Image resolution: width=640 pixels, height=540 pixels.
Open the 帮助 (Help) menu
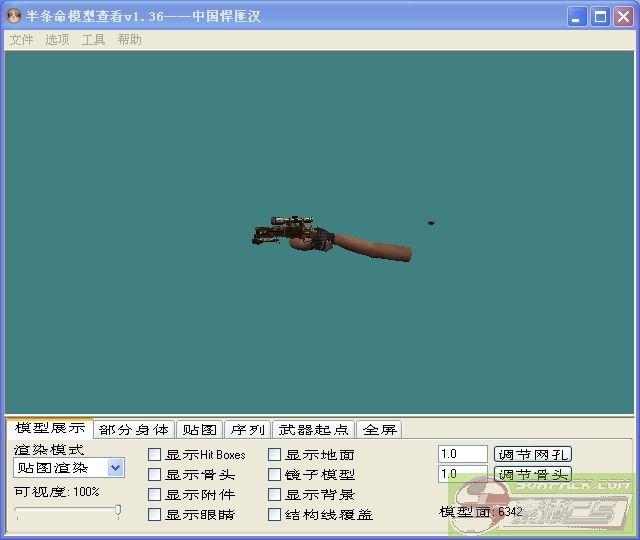(129, 40)
